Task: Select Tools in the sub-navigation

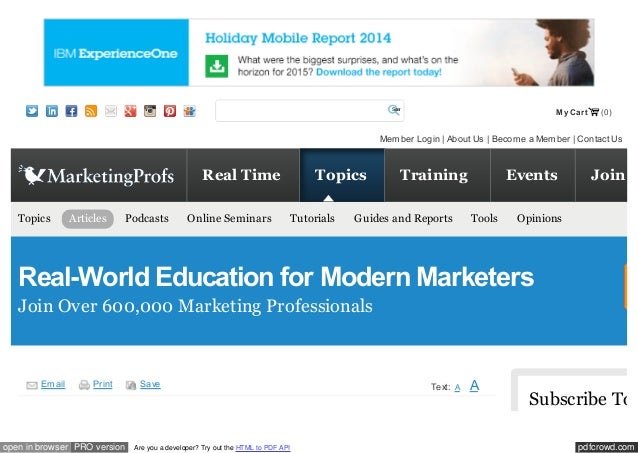Action: click(x=484, y=219)
